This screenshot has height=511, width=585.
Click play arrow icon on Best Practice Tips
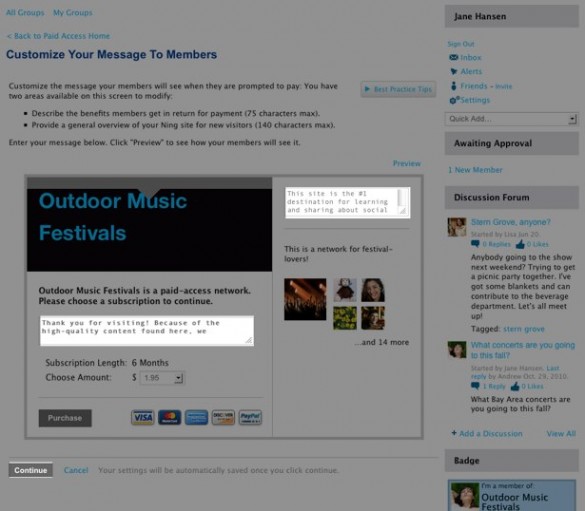pos(367,89)
